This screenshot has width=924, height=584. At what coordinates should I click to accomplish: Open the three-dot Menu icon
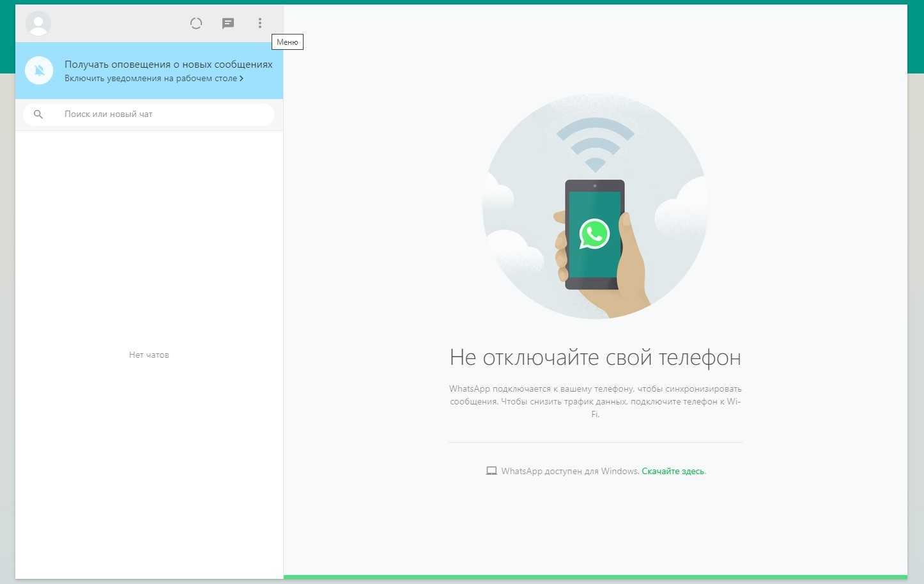[259, 24]
